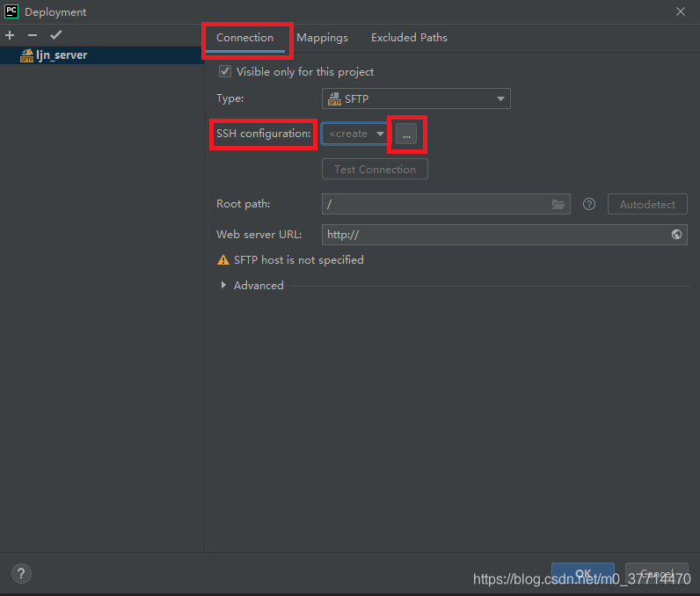
Task: Open the SSH configuration dropdown
Action: [355, 134]
